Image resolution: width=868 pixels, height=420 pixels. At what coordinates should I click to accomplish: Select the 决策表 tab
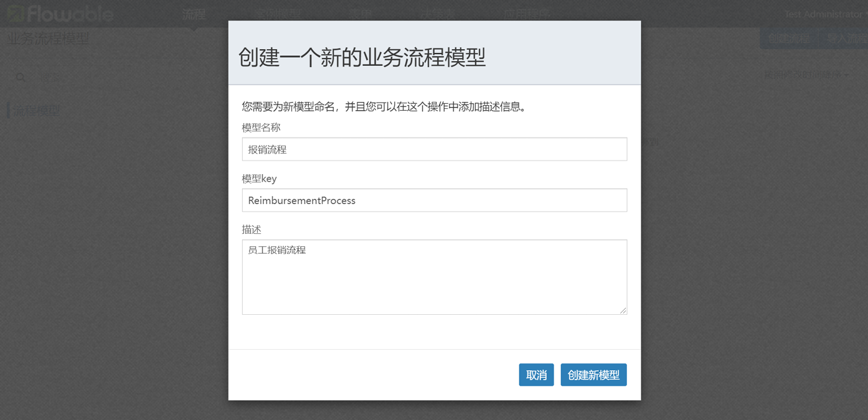(437, 14)
